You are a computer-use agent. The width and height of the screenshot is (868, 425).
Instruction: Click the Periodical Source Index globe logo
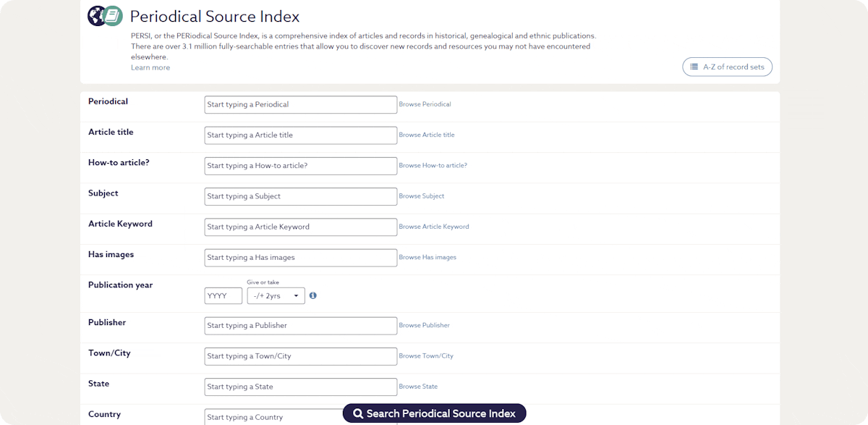(x=105, y=16)
